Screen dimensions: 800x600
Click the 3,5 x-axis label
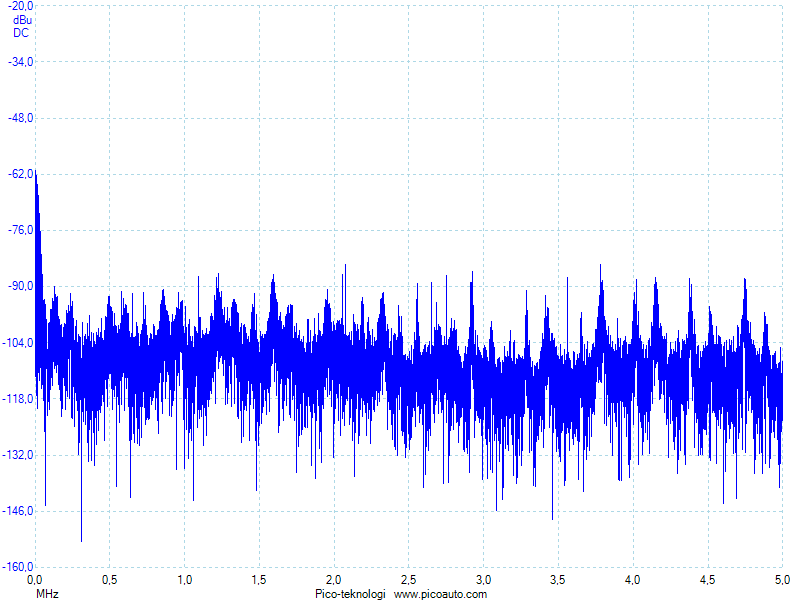[x=558, y=580]
